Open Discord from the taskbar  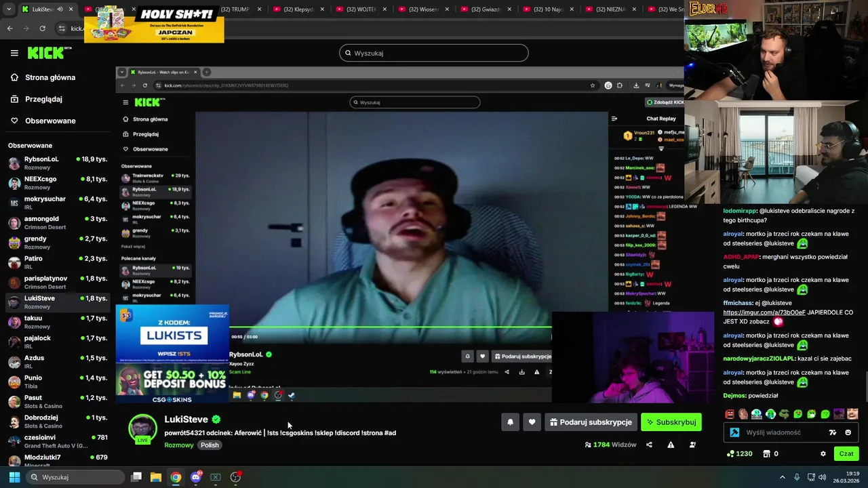point(196,477)
